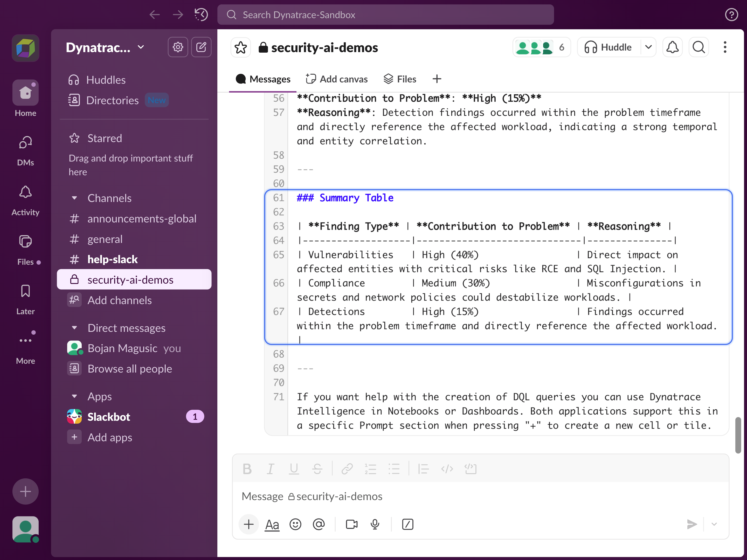
Task: Record a video clip
Action: [351, 524]
